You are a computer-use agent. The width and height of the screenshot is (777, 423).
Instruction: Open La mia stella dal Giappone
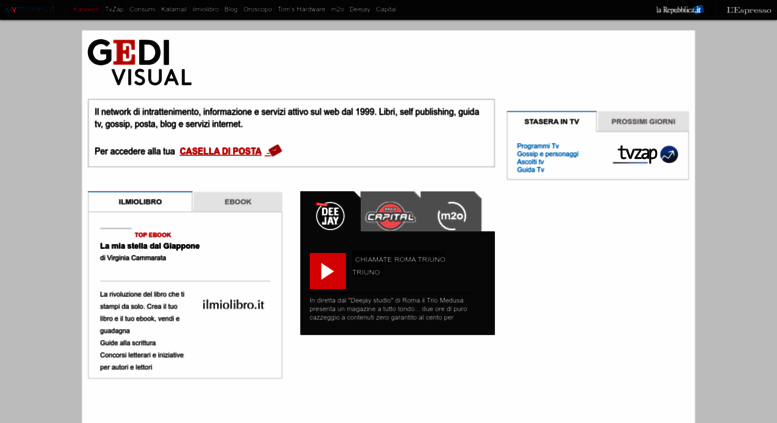click(x=150, y=246)
